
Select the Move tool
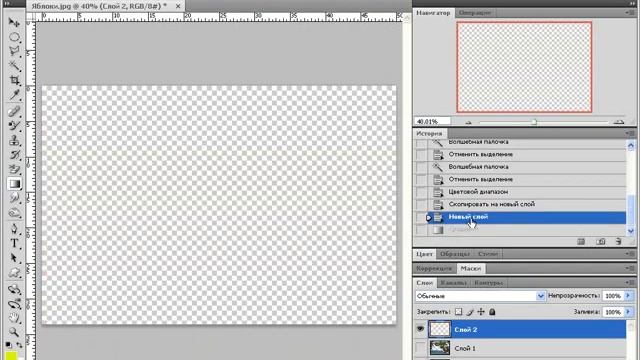[x=14, y=22]
